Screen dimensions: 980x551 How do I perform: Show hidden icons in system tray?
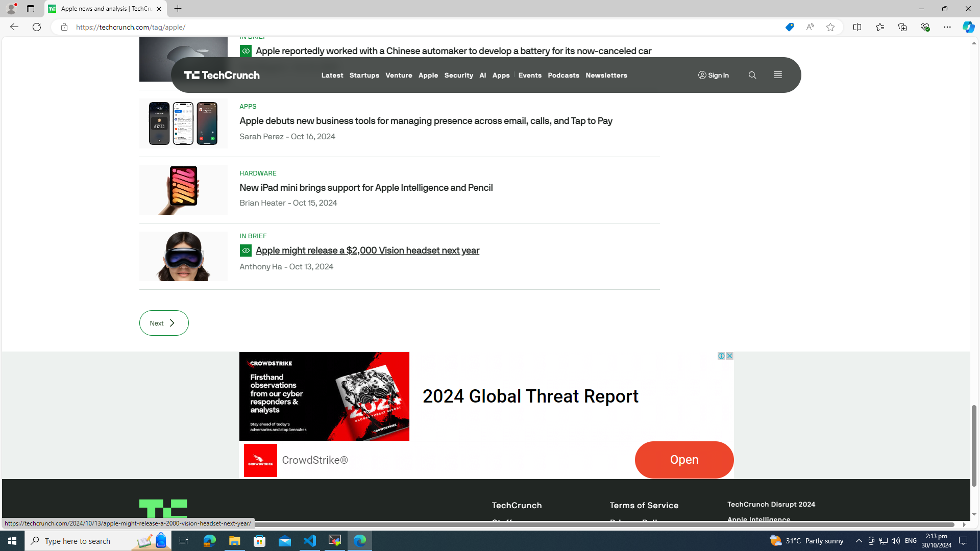point(859,540)
